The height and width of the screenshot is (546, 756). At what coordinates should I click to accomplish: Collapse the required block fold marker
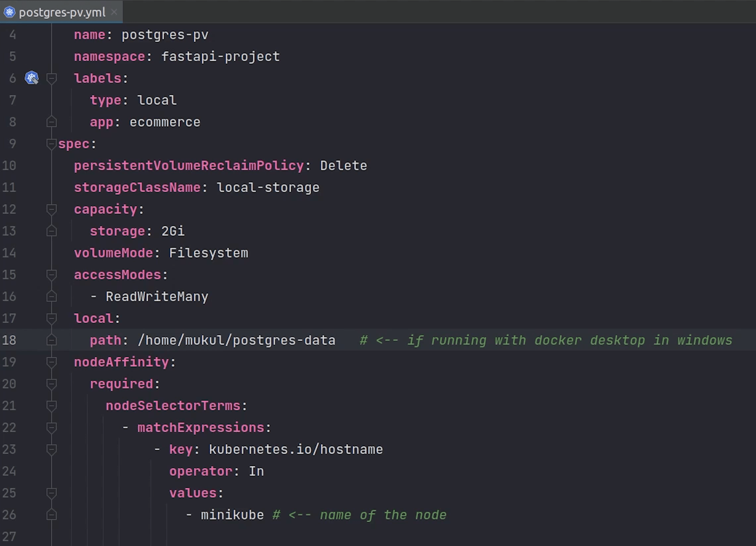51,384
